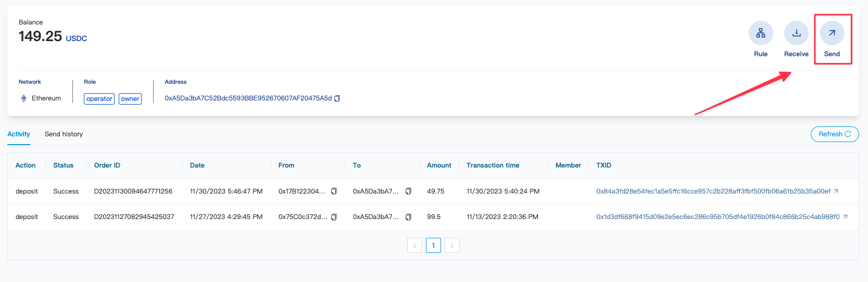
Task: Switch to Send history tab
Action: (64, 134)
